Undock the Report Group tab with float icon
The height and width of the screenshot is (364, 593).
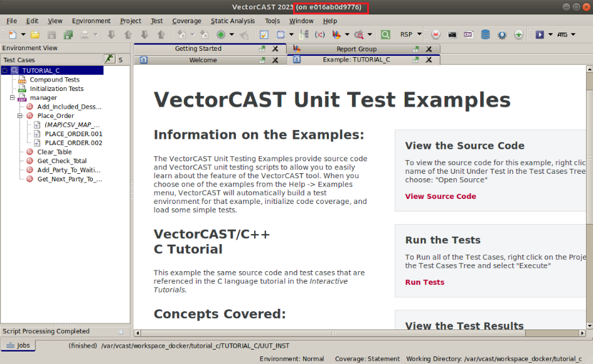(x=416, y=49)
